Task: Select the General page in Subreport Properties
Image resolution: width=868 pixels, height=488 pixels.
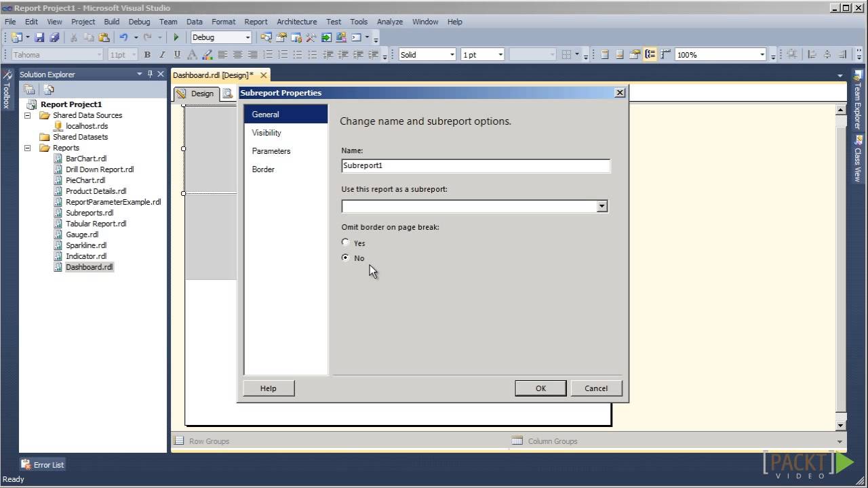Action: [x=285, y=115]
